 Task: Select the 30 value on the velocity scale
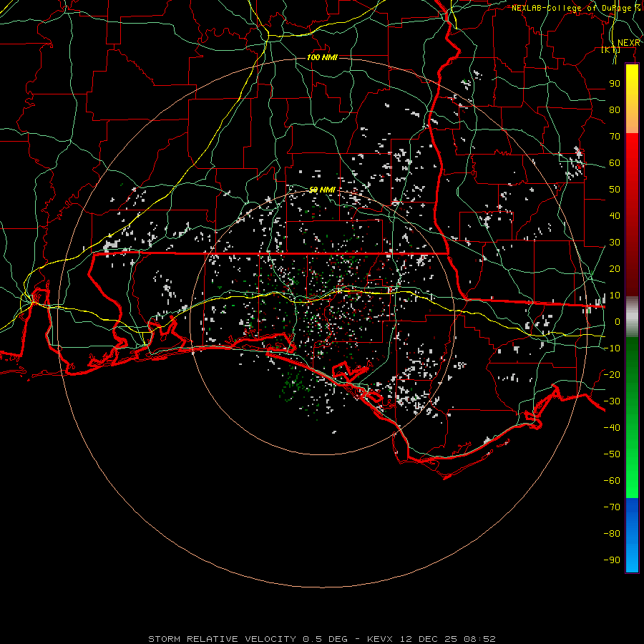pyautogui.click(x=615, y=243)
